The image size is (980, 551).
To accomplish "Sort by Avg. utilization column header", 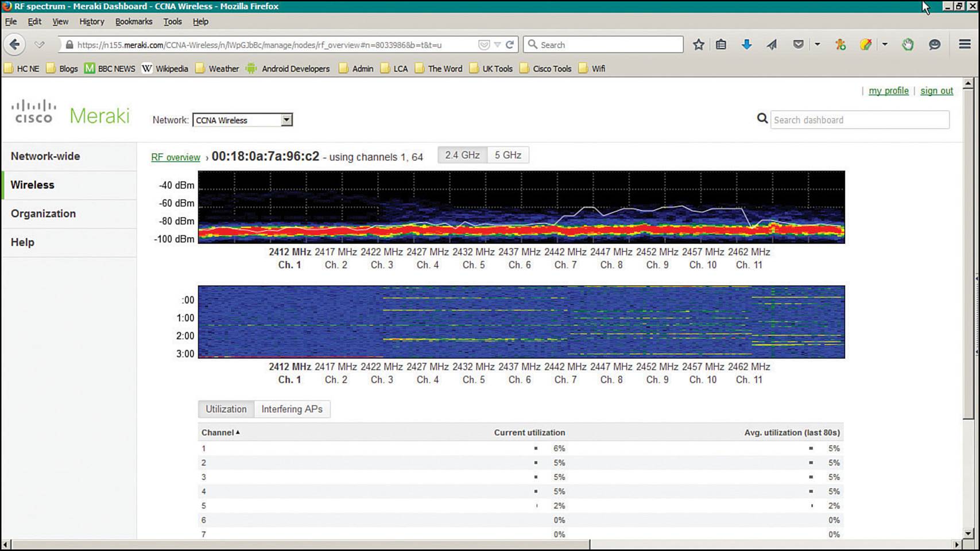I will coord(792,432).
